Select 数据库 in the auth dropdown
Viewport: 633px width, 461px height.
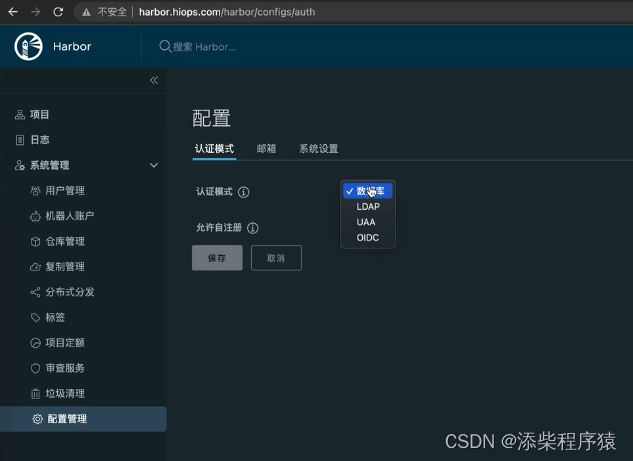[368, 191]
